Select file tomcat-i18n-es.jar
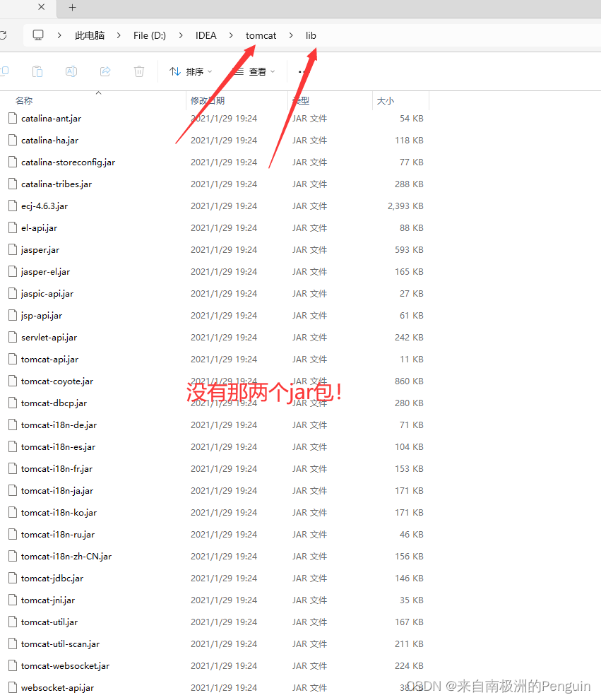The height and width of the screenshot is (700, 601). click(x=58, y=446)
